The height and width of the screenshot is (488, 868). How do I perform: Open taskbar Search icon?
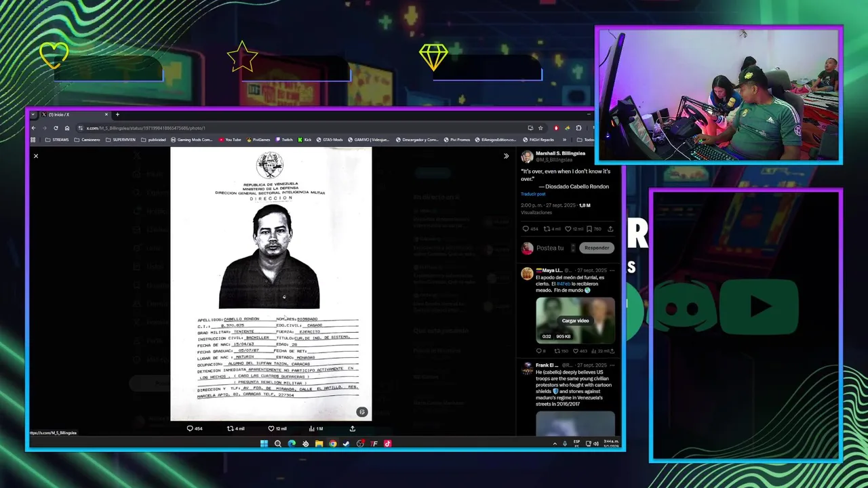pyautogui.click(x=277, y=444)
